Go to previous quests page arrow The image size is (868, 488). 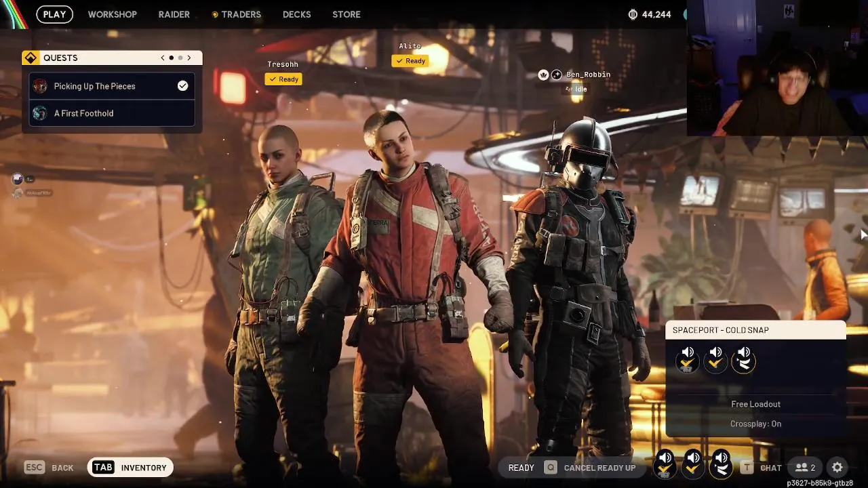(163, 58)
